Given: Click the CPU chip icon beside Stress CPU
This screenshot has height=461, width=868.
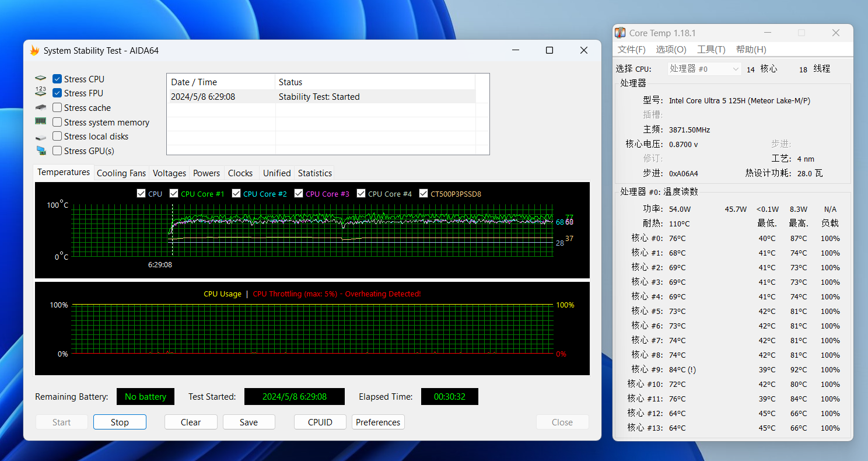Looking at the screenshot, I should (x=40, y=79).
